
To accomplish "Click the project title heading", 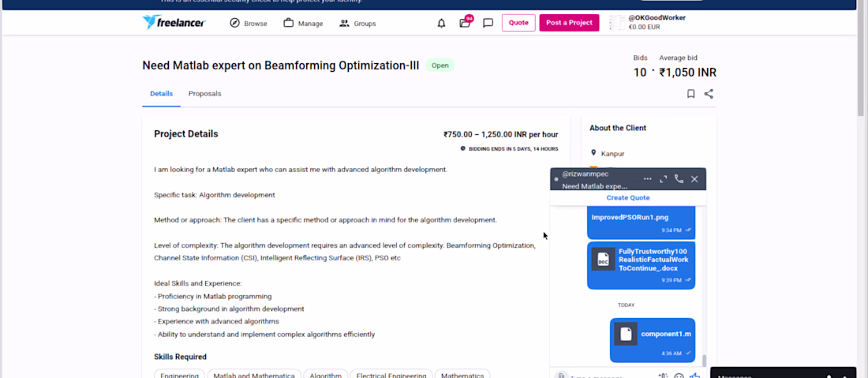I will pyautogui.click(x=281, y=65).
